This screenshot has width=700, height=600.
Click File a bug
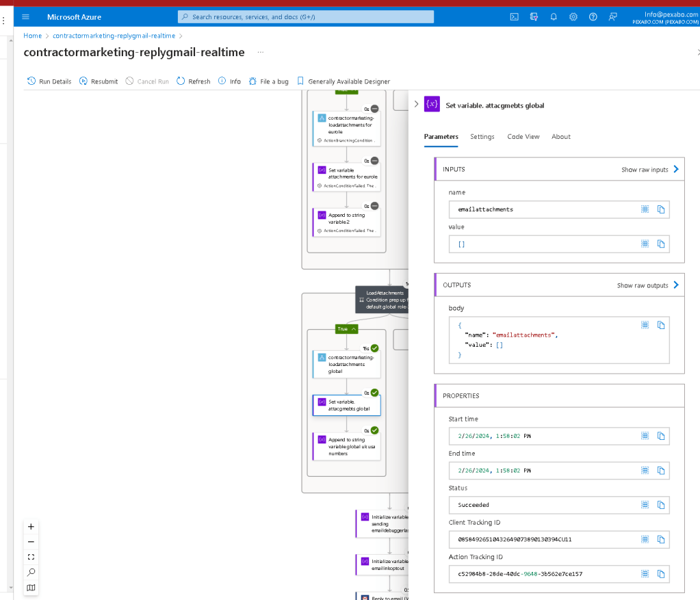pos(269,81)
